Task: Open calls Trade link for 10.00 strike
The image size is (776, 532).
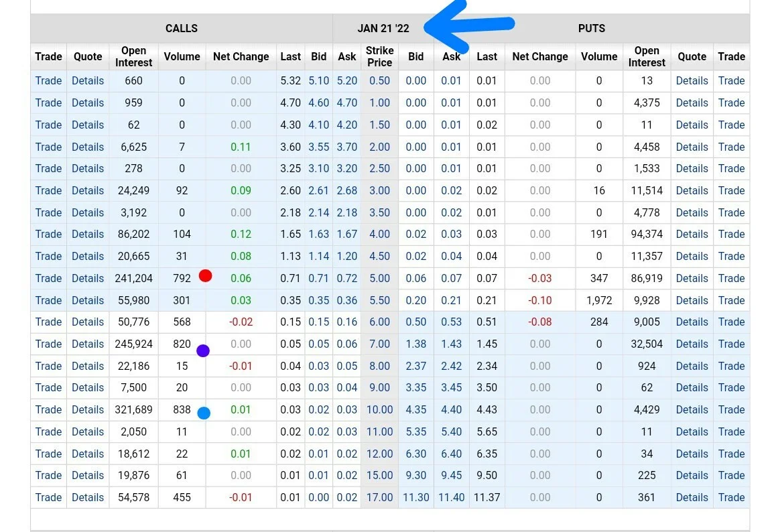Action: [48, 410]
